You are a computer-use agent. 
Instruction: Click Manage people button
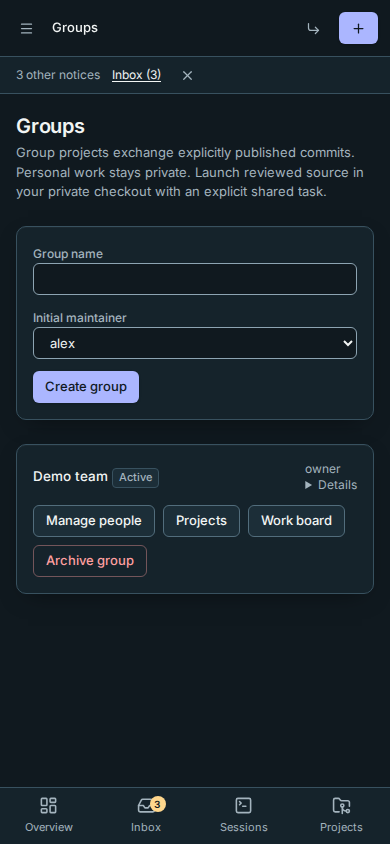[94, 521]
